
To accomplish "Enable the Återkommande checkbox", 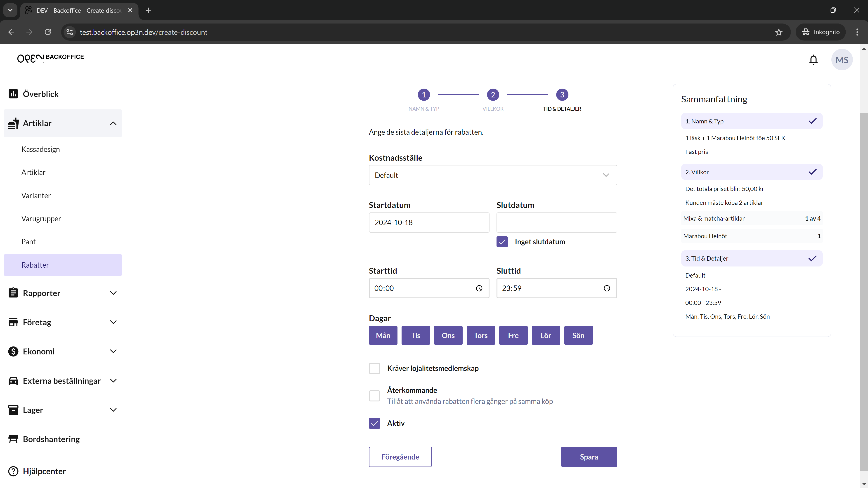I will coord(374,395).
